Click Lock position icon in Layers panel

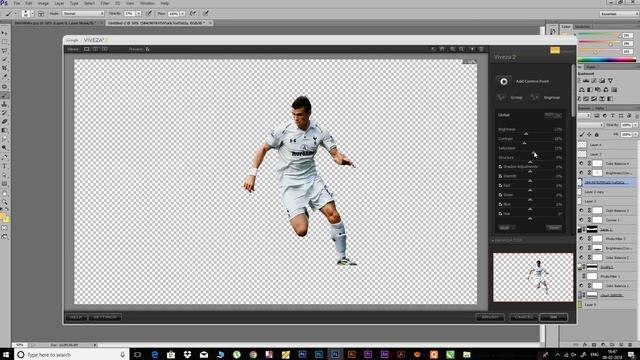[589, 134]
